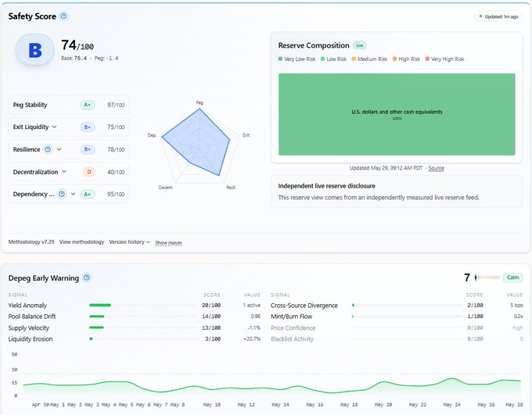Click Methodology v7.29 label
Image resolution: width=532 pixels, height=415 pixels.
[x=31, y=241]
